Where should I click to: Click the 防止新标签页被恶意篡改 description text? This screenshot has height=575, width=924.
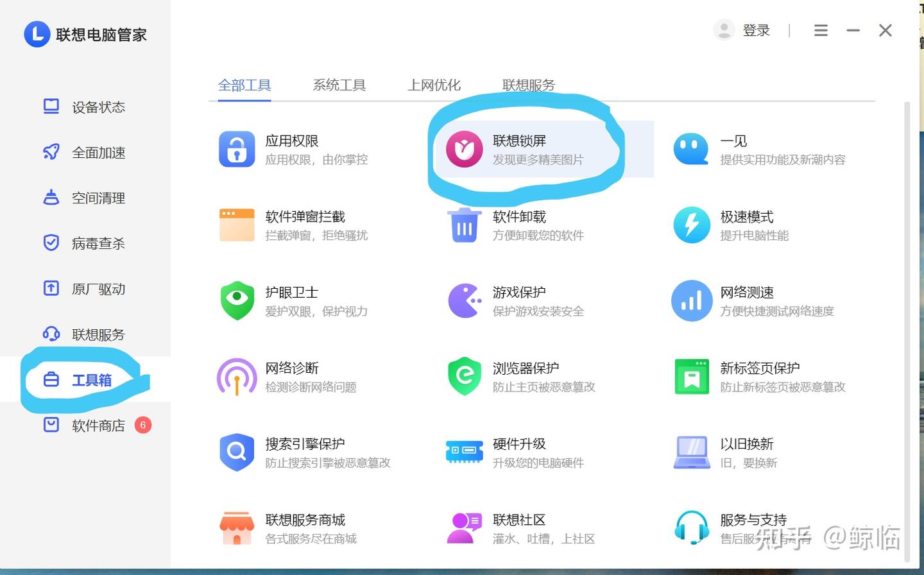pos(783,387)
